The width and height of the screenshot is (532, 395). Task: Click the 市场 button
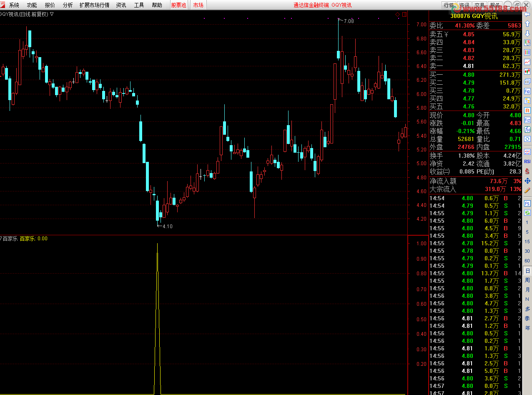point(198,5)
